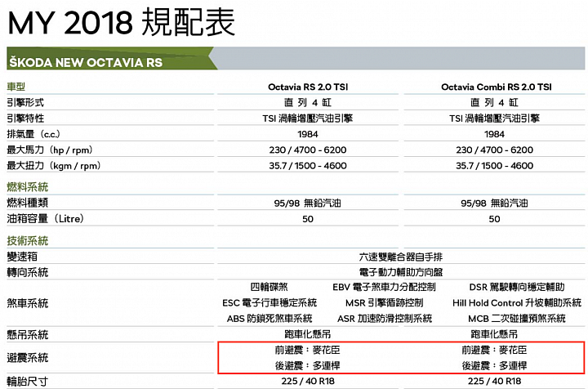588x389 pixels.
Task: Select '電子動力輔助方向盤' steering value
Action: [x=400, y=272]
